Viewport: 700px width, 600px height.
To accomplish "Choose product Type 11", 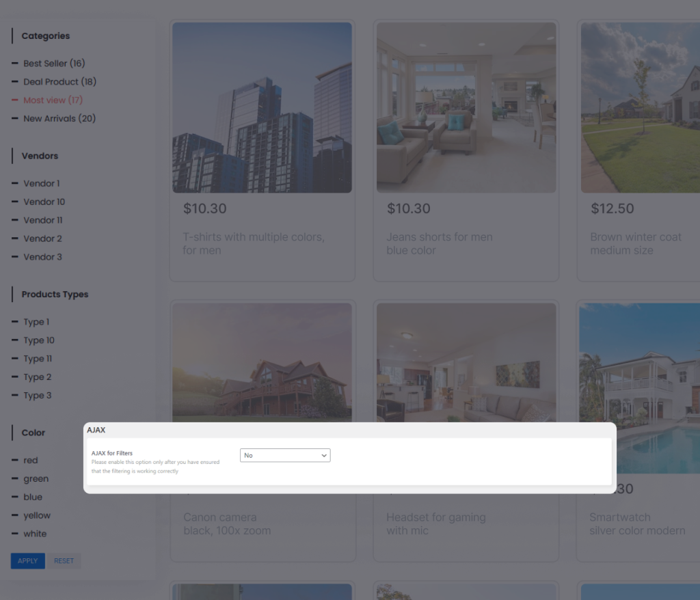I will tap(38, 359).
